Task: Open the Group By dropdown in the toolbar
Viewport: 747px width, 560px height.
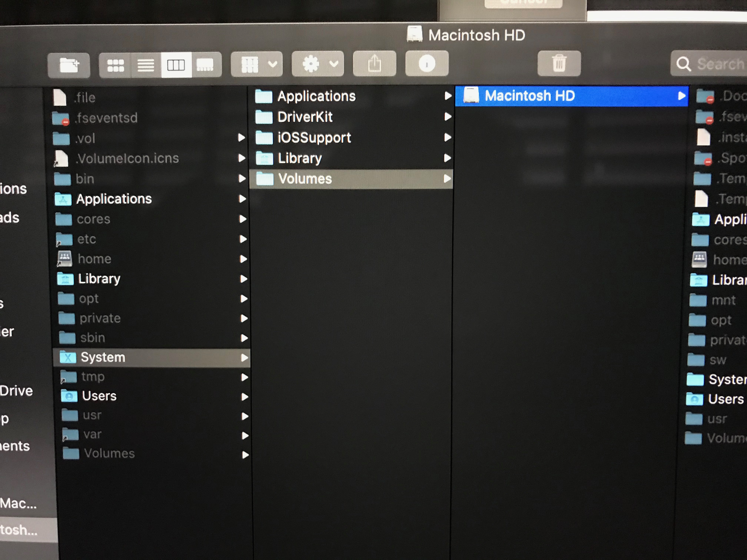Action: pyautogui.click(x=257, y=64)
